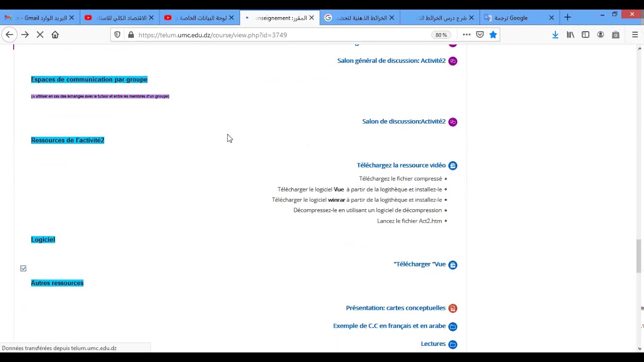Screen dimensions: 644x362
Task: Click the line Décompressez-le en utilisant un logiciel
Action: (368, 210)
